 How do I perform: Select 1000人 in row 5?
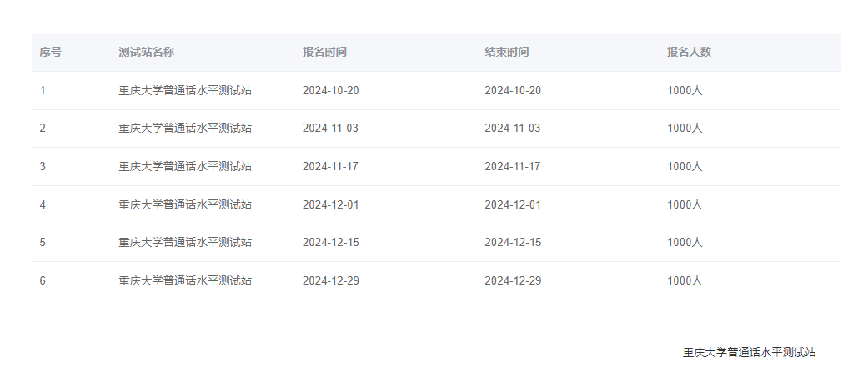point(685,242)
